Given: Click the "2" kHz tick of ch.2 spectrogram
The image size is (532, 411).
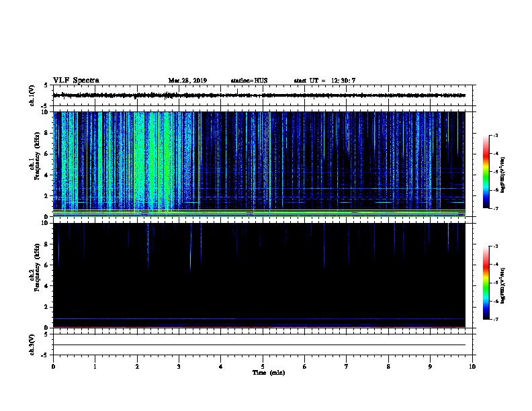Looking at the screenshot, I should (46, 307).
